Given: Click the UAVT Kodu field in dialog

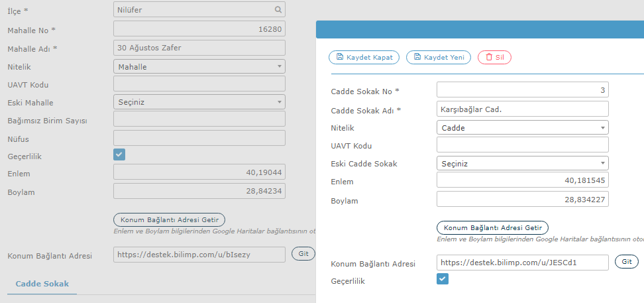Looking at the screenshot, I should [x=523, y=145].
